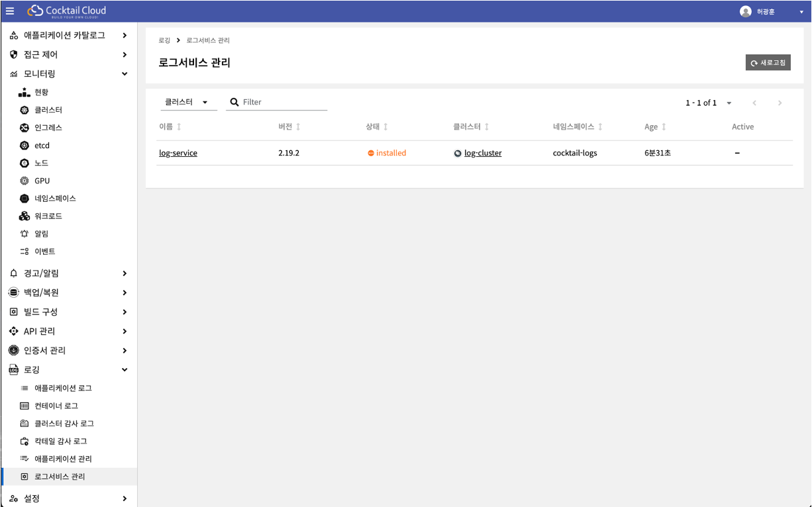Open 애플리케이션 로그 menu item
The width and height of the screenshot is (812, 507).
click(63, 389)
